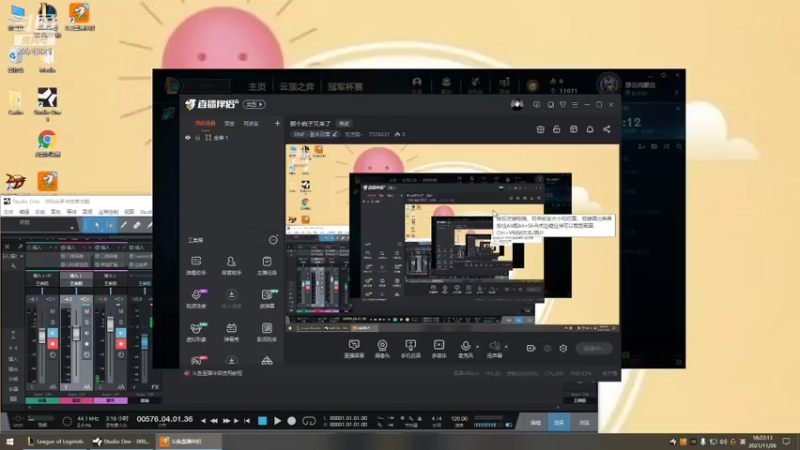Open League of Legends from the Windows taskbar
The height and width of the screenshot is (450, 800).
pyautogui.click(x=55, y=441)
